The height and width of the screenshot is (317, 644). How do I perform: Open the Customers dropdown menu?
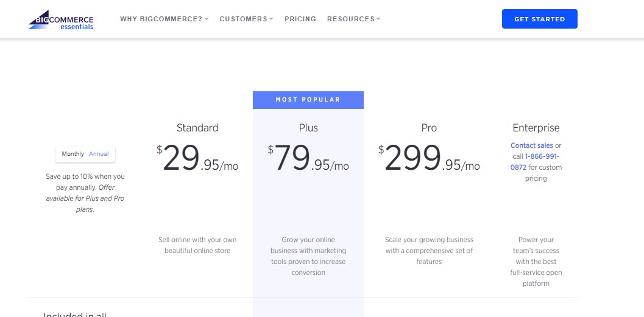click(x=246, y=19)
